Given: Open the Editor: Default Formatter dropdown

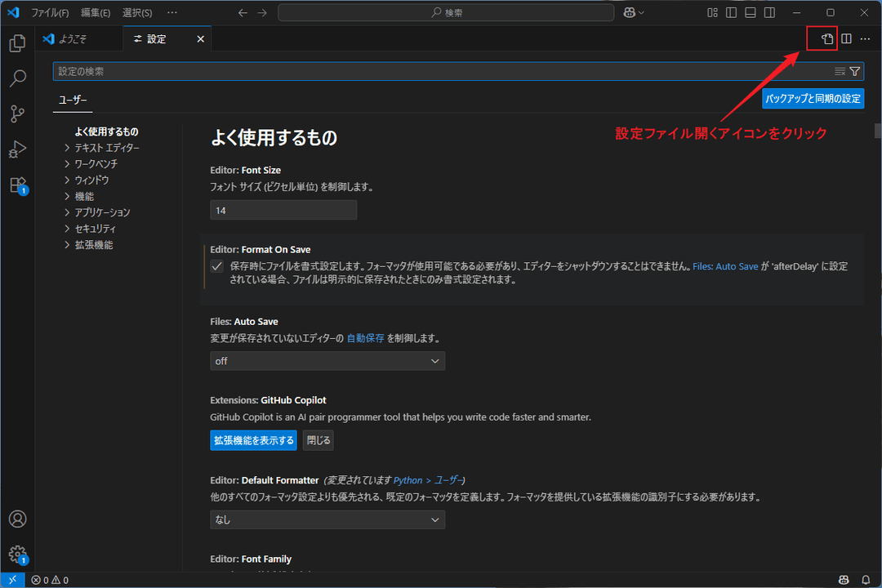Looking at the screenshot, I should pos(327,519).
